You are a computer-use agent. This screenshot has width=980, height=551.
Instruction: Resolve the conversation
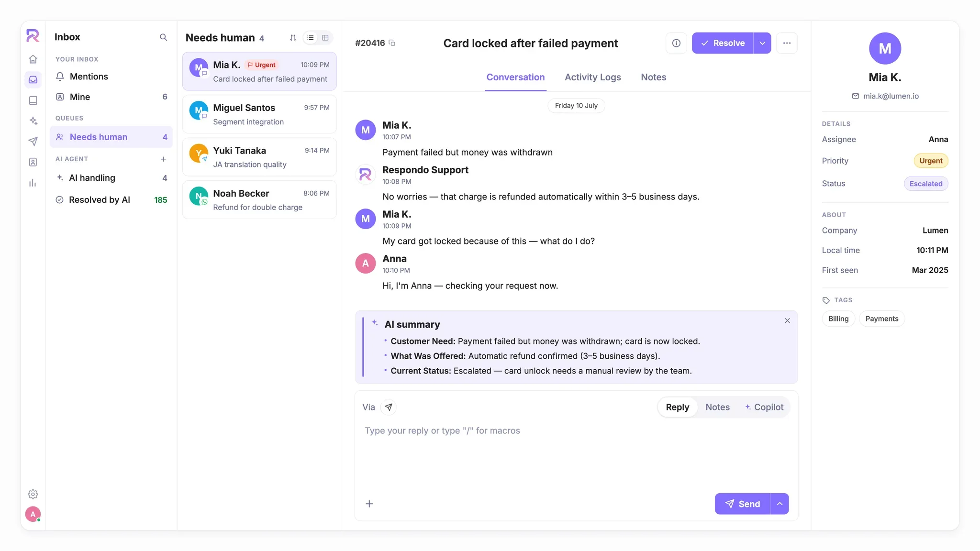point(723,43)
